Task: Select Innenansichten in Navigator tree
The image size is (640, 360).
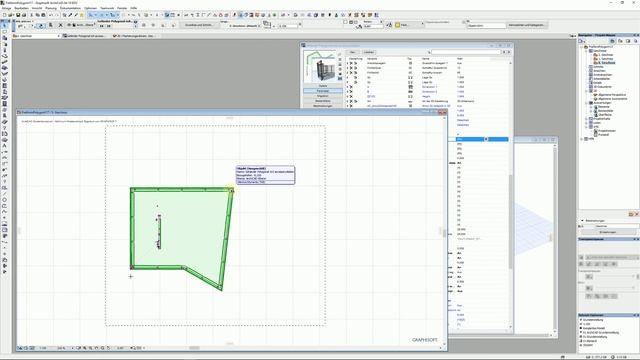Action: click(602, 75)
